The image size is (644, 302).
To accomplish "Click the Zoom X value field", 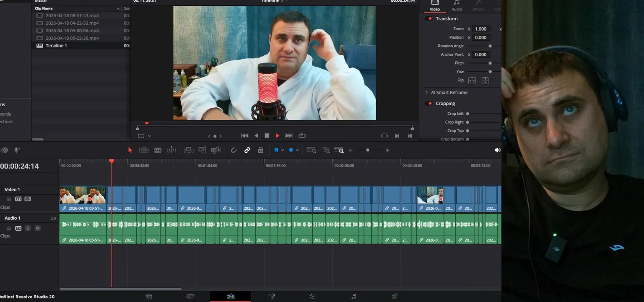I will point(481,29).
